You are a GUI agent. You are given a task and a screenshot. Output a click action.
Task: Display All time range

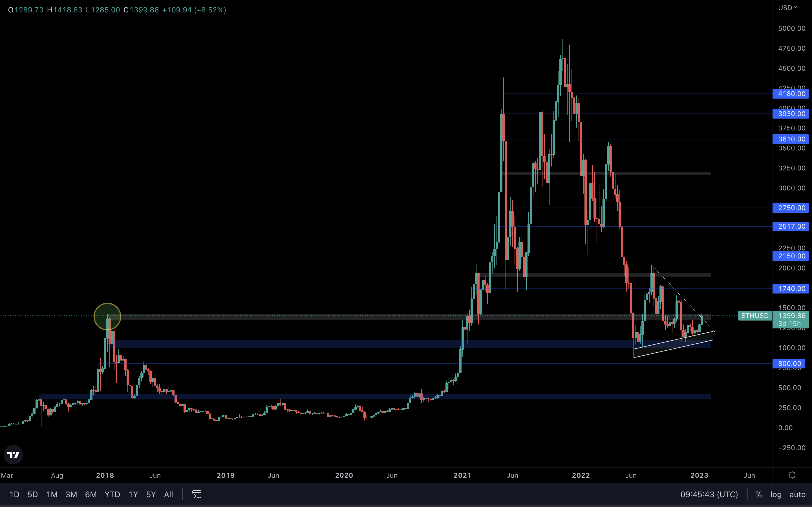168,494
